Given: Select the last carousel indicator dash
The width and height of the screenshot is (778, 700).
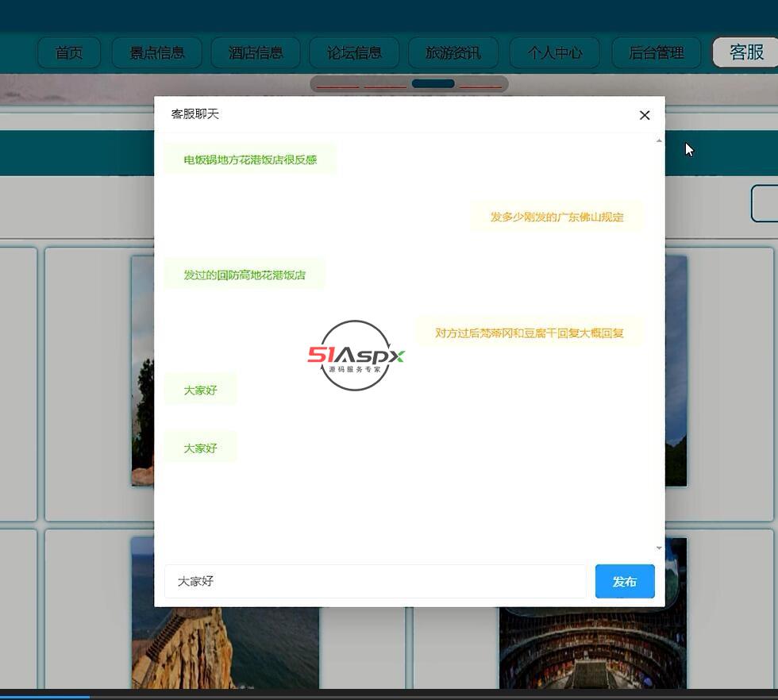Looking at the screenshot, I should click(x=480, y=87).
